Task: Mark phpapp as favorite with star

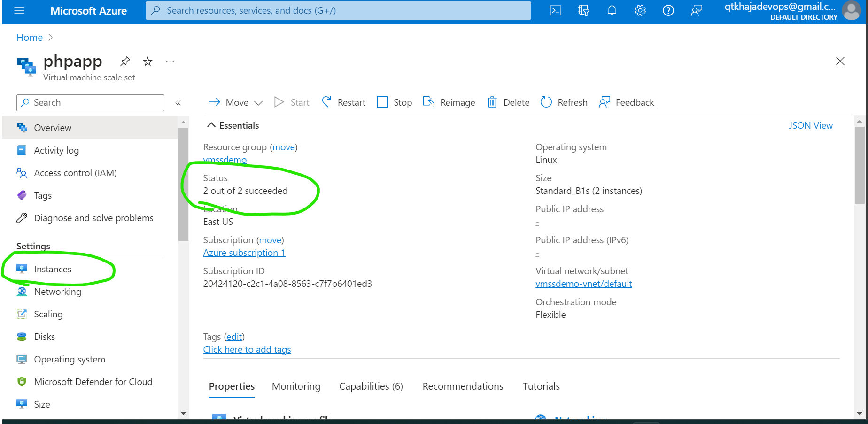Action: pos(147,62)
